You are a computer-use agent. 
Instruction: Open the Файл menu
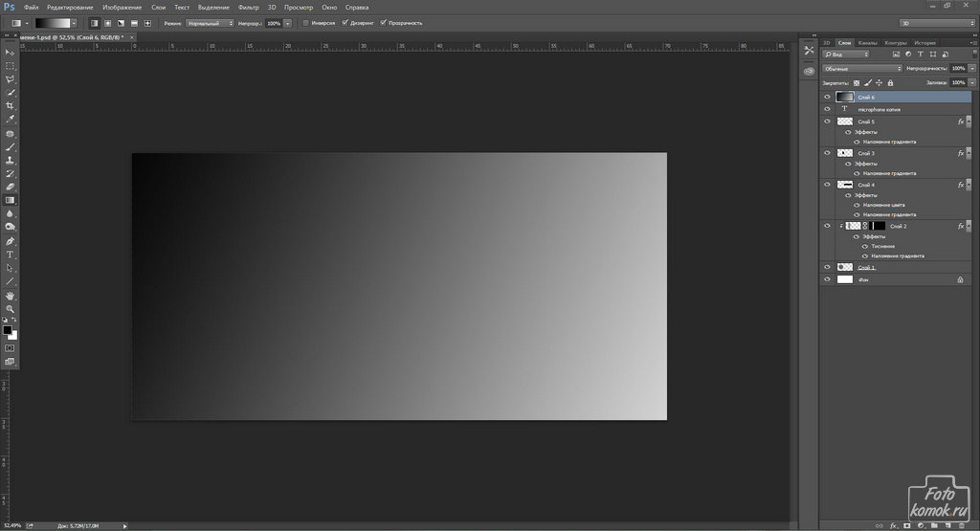pos(32,8)
